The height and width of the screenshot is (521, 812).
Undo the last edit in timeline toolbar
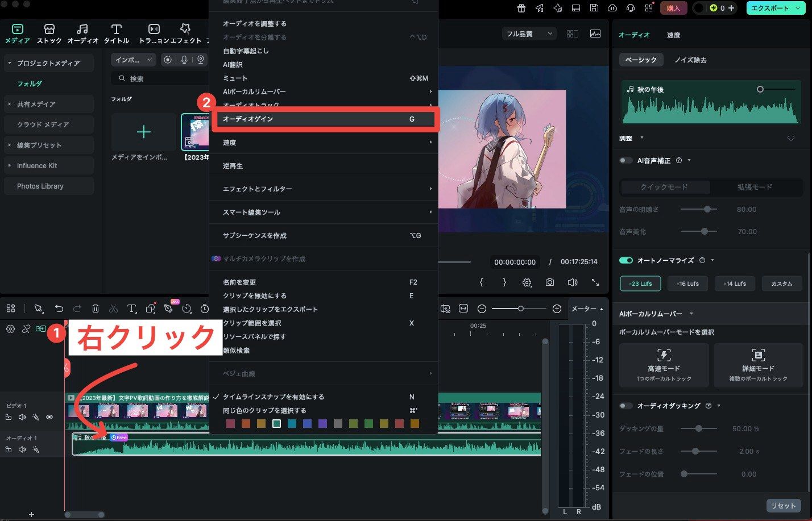click(59, 309)
